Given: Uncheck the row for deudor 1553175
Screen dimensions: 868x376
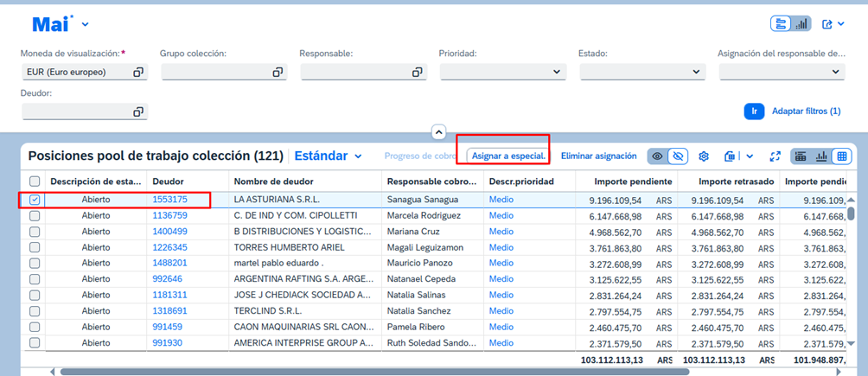Looking at the screenshot, I should pyautogui.click(x=35, y=200).
